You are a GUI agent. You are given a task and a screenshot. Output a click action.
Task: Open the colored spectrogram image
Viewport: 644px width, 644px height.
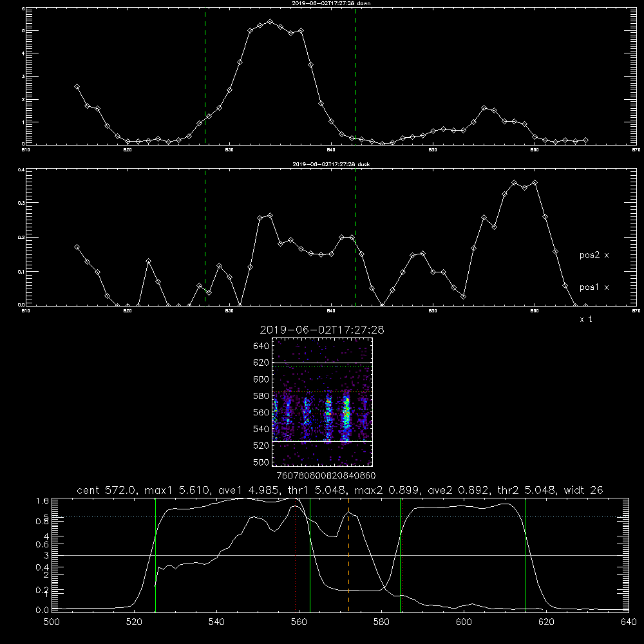(x=322, y=402)
